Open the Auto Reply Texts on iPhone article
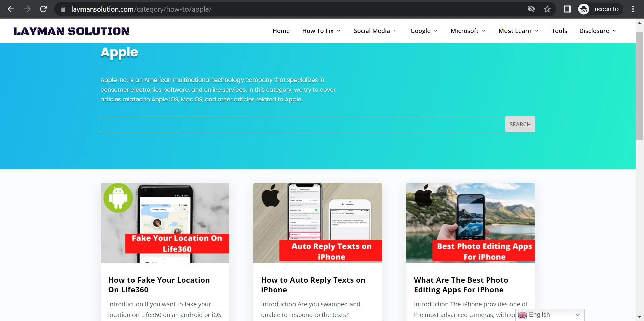The image size is (644, 321). click(x=313, y=285)
